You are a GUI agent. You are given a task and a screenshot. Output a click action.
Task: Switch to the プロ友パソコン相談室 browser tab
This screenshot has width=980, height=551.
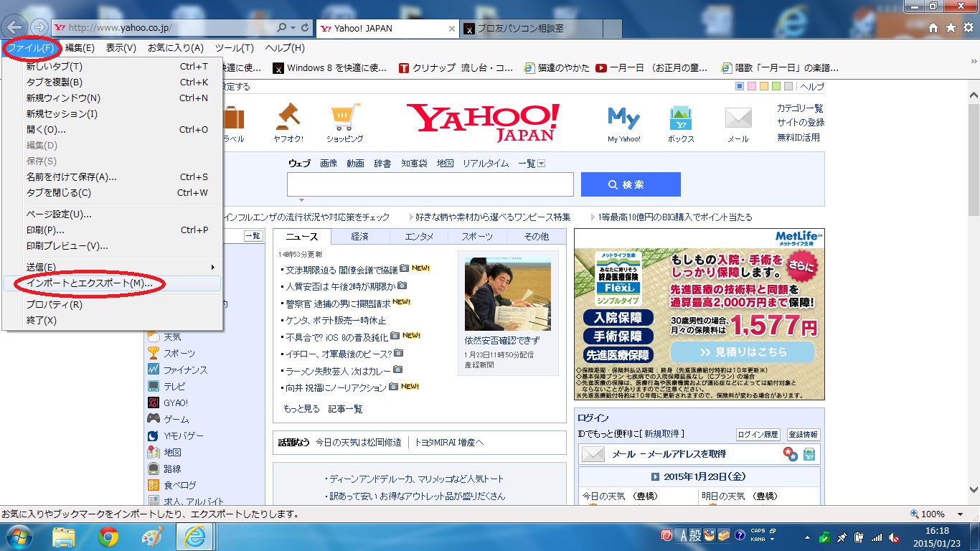pyautogui.click(x=532, y=29)
